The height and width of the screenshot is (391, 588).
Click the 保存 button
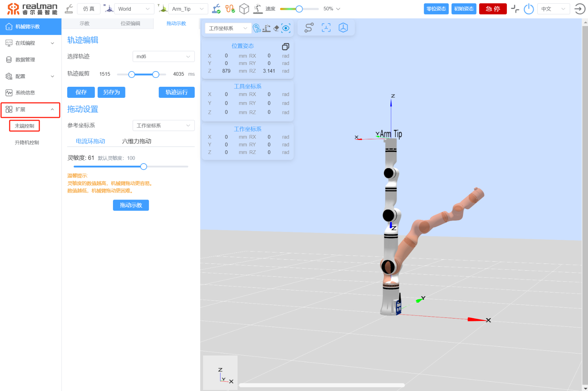point(81,92)
